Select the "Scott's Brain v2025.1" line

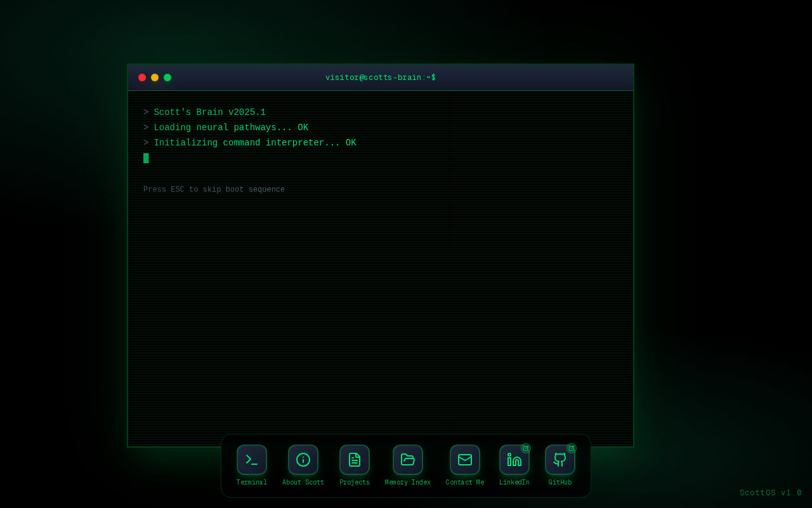coord(209,112)
